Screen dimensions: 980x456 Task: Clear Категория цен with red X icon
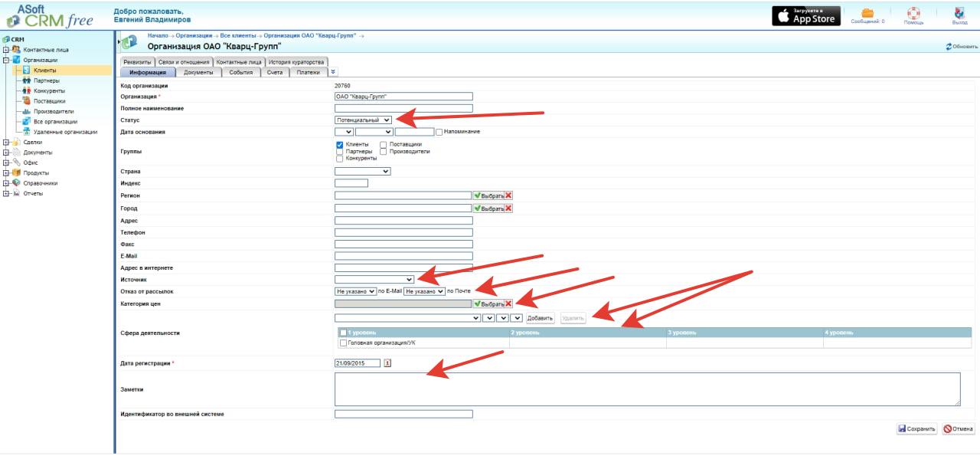508,304
